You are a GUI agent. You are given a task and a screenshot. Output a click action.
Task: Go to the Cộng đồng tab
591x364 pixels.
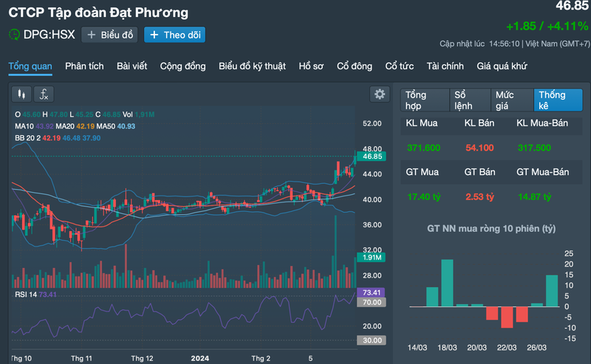coord(182,66)
